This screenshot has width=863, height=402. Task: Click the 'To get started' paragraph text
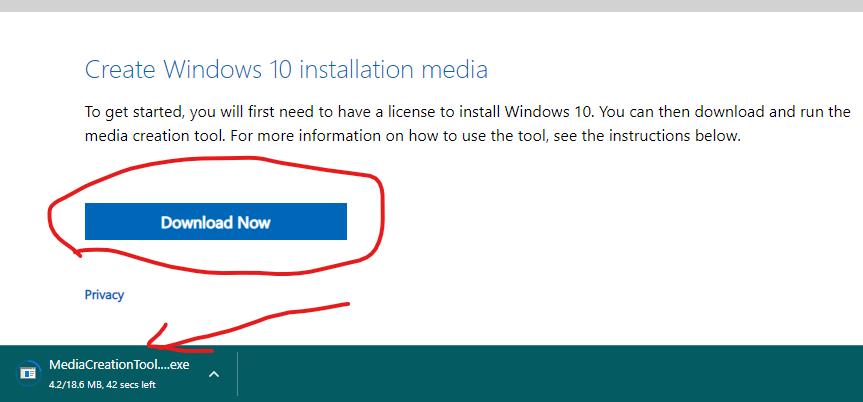click(x=468, y=124)
